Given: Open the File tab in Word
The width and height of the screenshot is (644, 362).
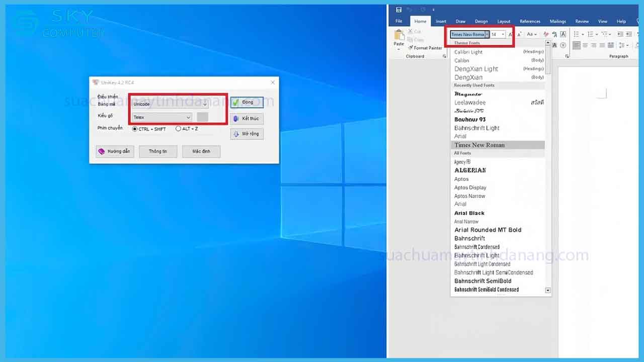Looking at the screenshot, I should coord(399,21).
